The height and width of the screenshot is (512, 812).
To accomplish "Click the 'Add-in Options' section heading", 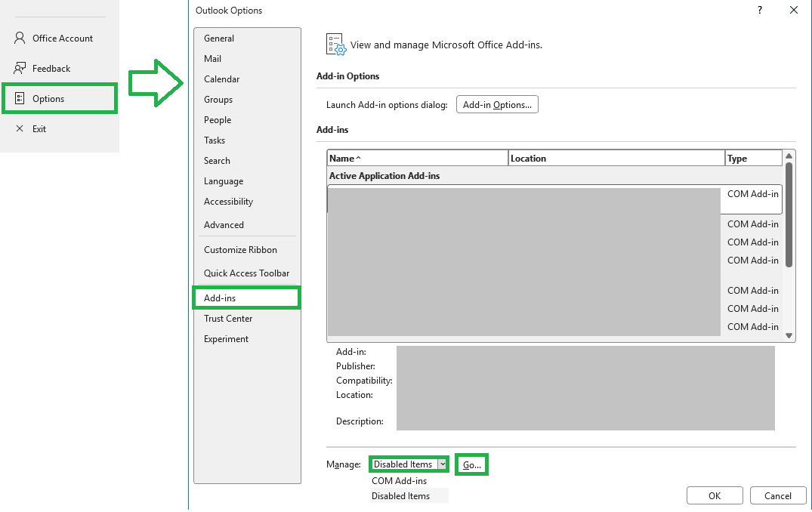I will (x=347, y=76).
